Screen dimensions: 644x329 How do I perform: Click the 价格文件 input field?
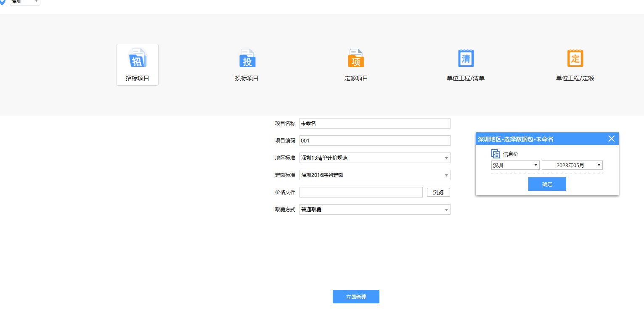[361, 192]
